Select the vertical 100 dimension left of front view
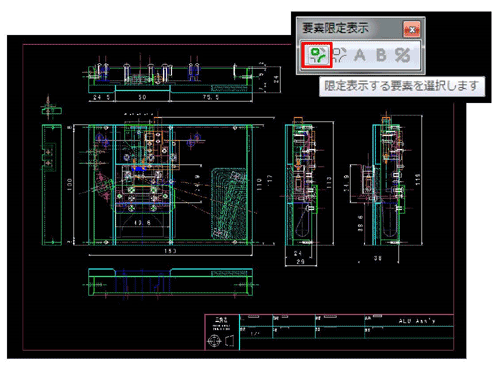Viewport: 500px width, 368px height. [70, 184]
